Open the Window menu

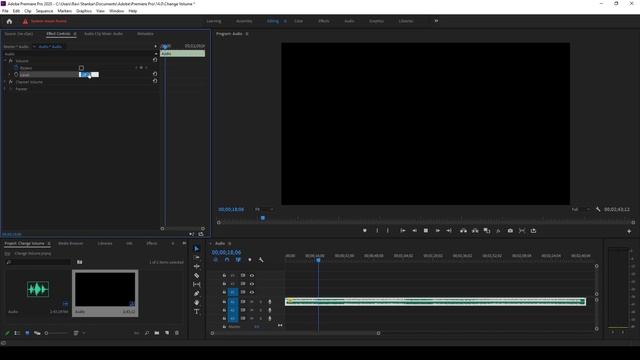tap(116, 11)
